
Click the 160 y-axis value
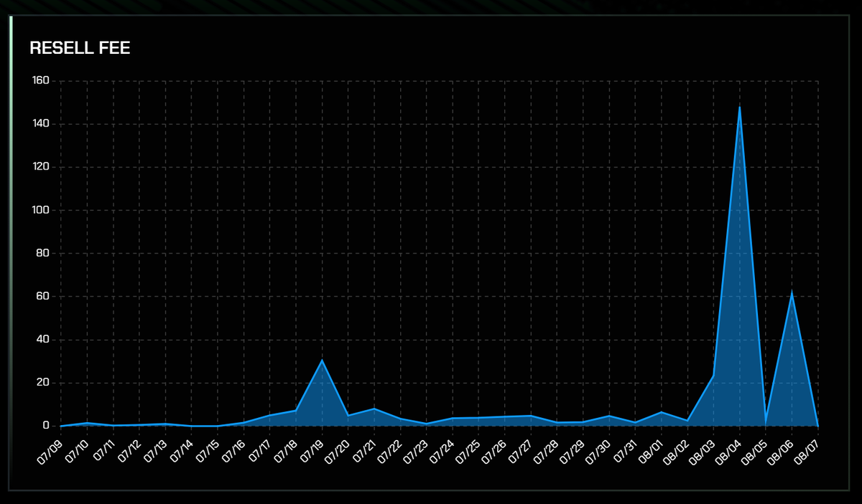click(x=40, y=81)
